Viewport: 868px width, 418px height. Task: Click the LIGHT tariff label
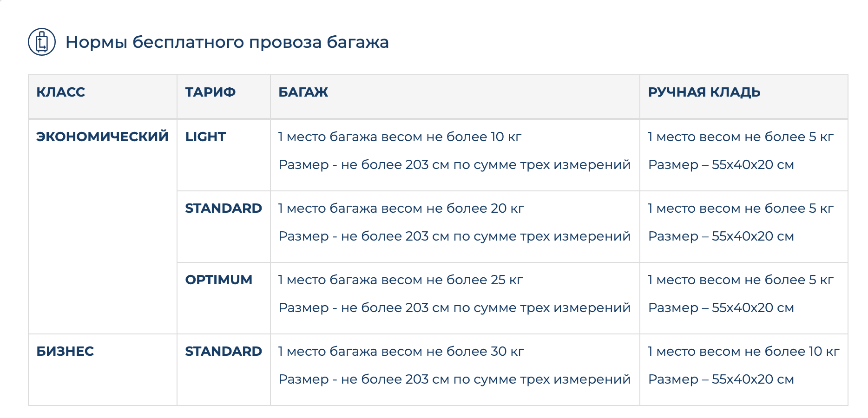click(205, 137)
